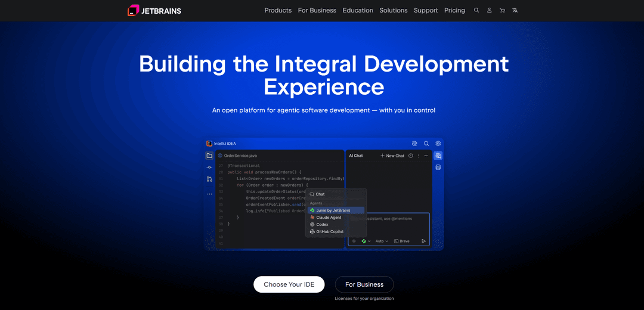Open the Database tool icon
Viewport: 644px width, 310px height.
[438, 167]
